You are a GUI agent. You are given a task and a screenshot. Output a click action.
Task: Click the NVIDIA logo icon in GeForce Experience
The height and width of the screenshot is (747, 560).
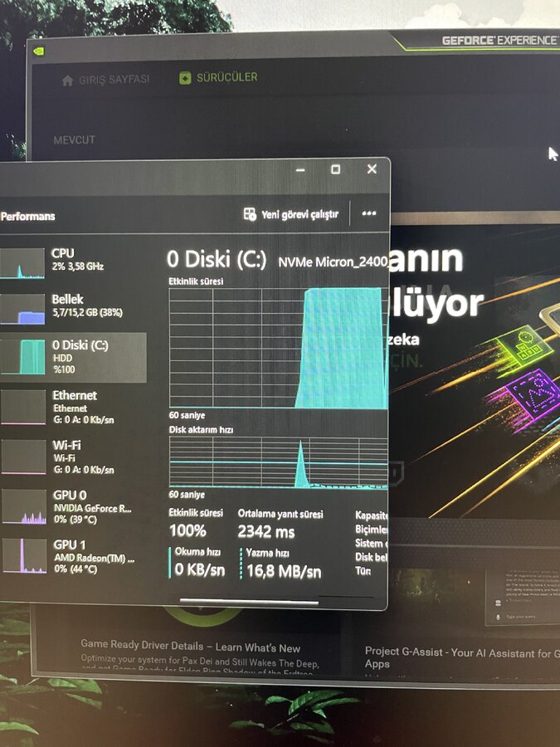pyautogui.click(x=40, y=51)
